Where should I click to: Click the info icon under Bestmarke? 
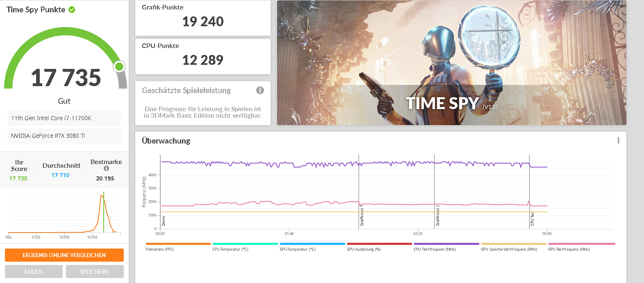[x=106, y=169]
